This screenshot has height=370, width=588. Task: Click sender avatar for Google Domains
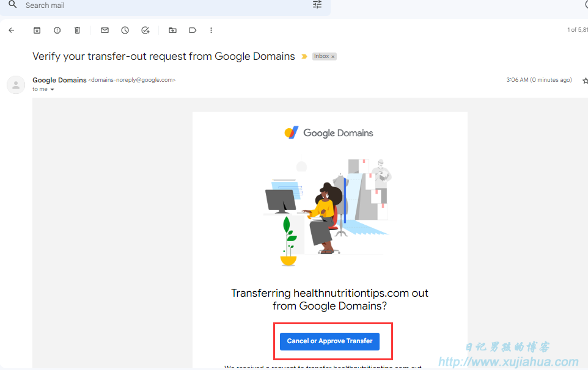(16, 85)
